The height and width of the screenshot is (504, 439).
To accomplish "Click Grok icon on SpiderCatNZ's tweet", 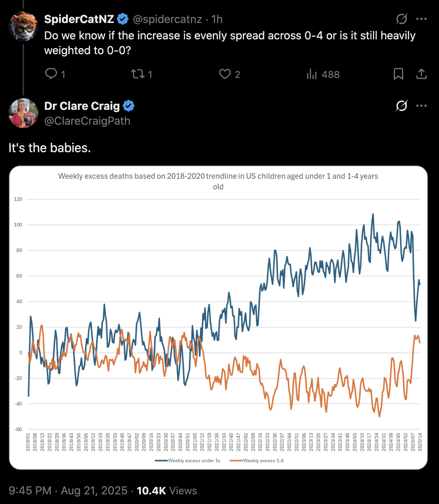I will point(402,19).
